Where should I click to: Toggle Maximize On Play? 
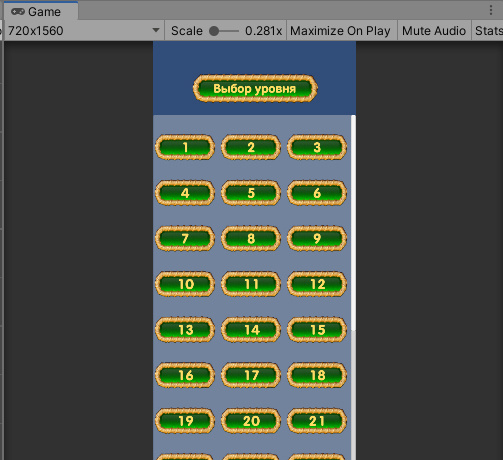click(340, 31)
